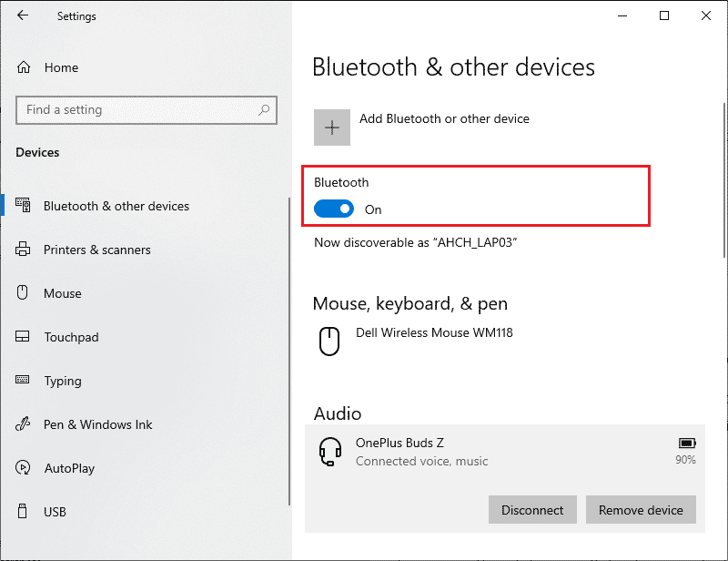Image resolution: width=728 pixels, height=561 pixels.
Task: Maximize the Settings window
Action: 664,15
